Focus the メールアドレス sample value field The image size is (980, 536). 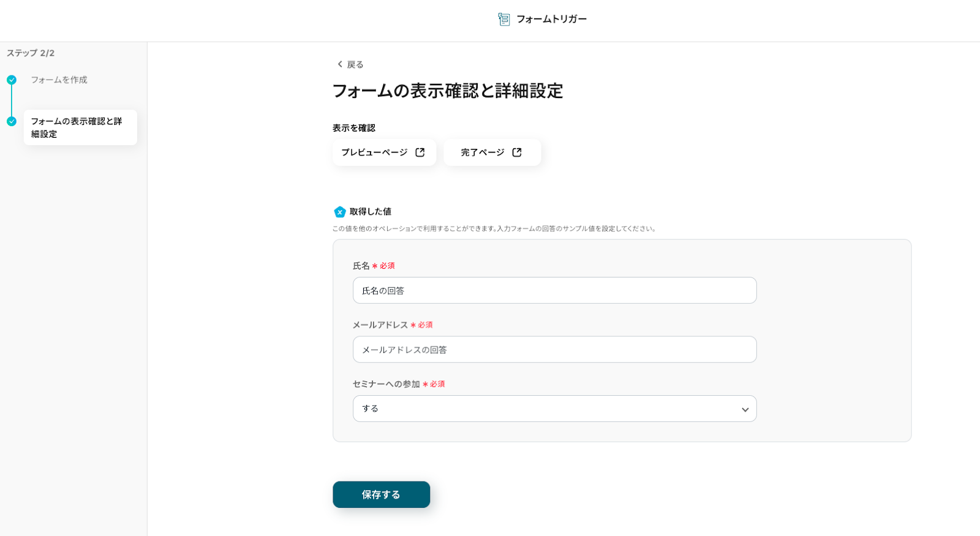point(554,350)
